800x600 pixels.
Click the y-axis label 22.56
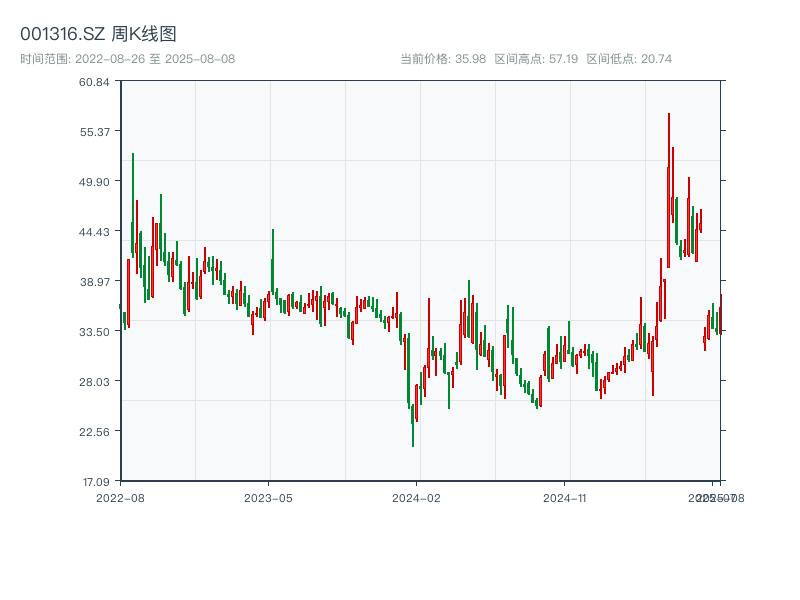pyautogui.click(x=94, y=432)
